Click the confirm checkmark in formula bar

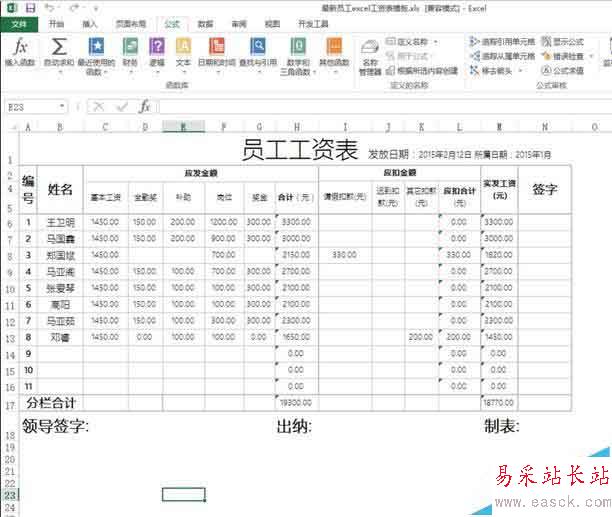[x=122, y=107]
